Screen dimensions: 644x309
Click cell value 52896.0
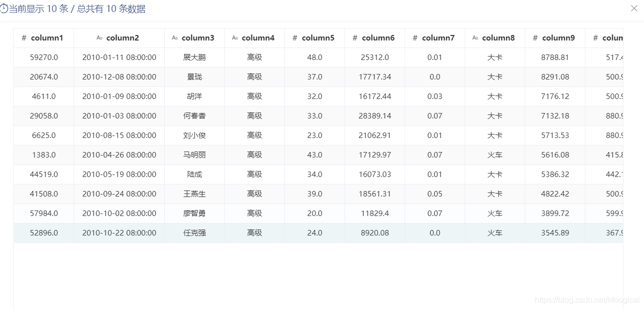click(x=44, y=233)
